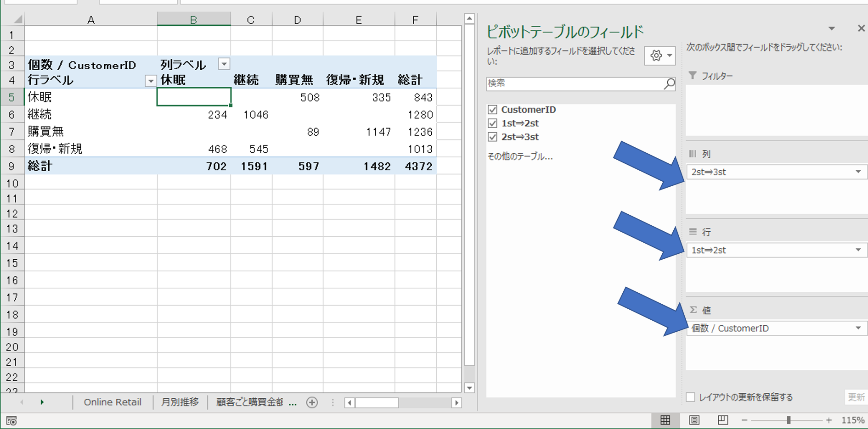Open 1st⇒2st field dropdown in Rows area
The image size is (868, 429).
[x=858, y=250]
